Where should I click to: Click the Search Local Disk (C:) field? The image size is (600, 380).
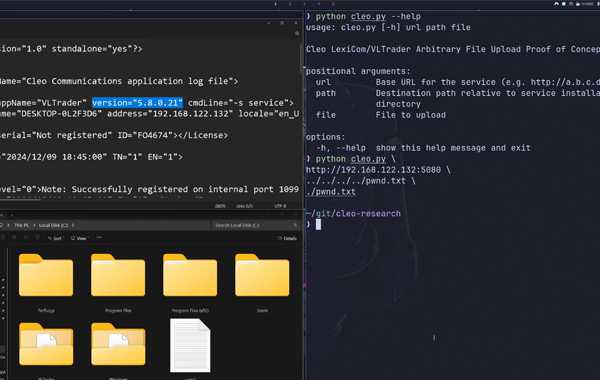[x=255, y=225]
